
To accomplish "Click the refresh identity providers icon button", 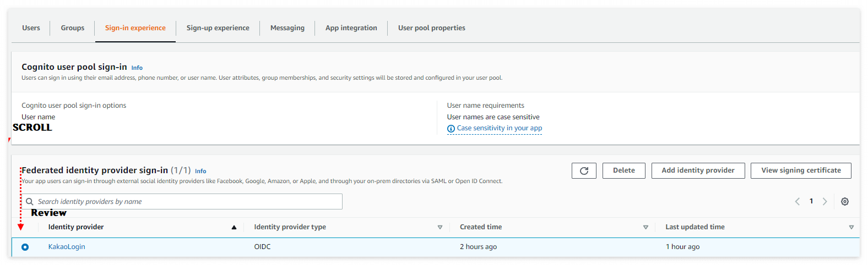I will [584, 171].
